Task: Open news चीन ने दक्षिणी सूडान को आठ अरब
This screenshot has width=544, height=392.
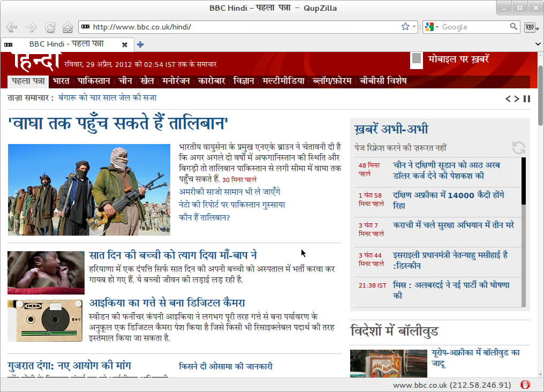Action: point(446,170)
